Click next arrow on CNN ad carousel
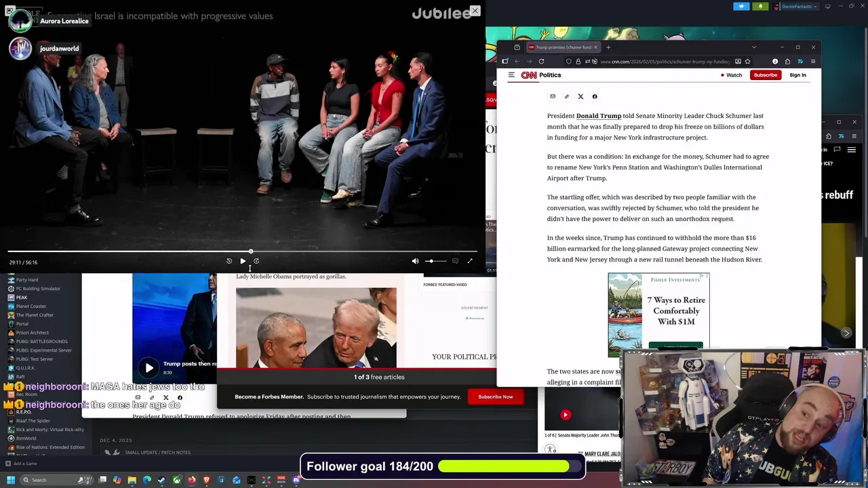 coord(846,333)
